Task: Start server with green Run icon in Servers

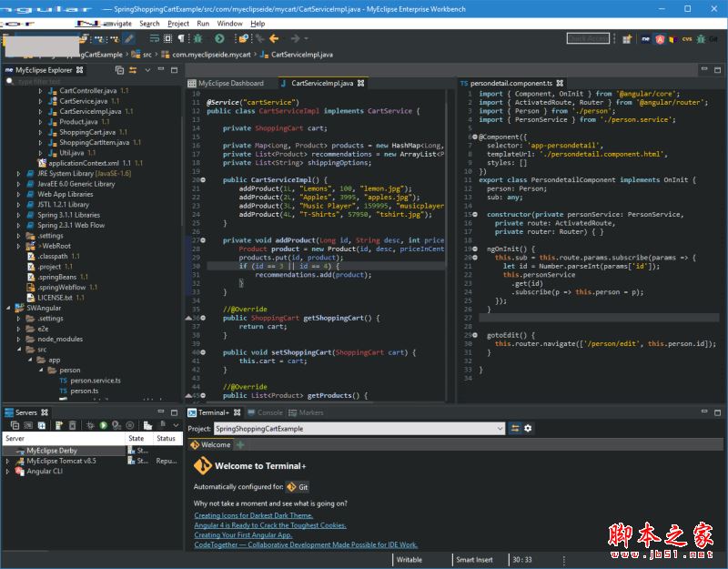Action: [103, 425]
